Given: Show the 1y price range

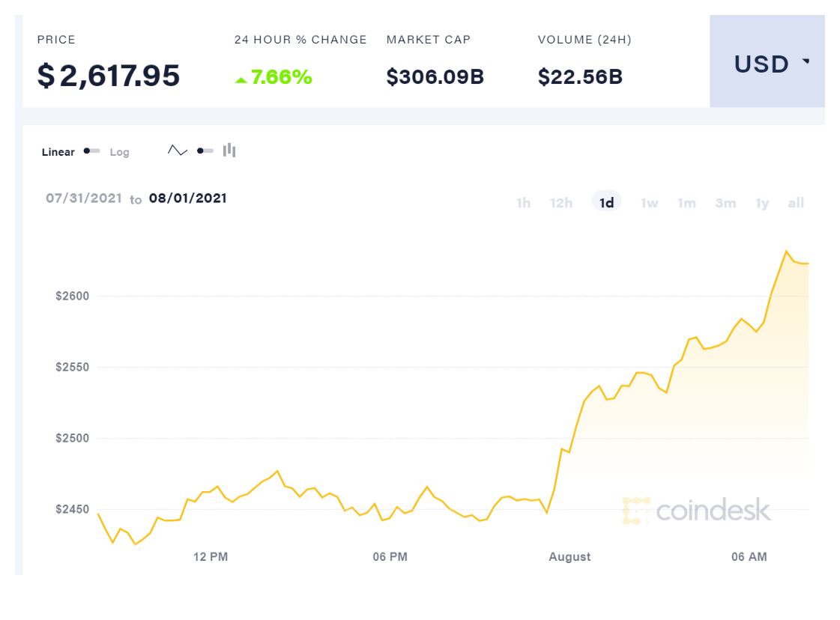Looking at the screenshot, I should (x=762, y=203).
